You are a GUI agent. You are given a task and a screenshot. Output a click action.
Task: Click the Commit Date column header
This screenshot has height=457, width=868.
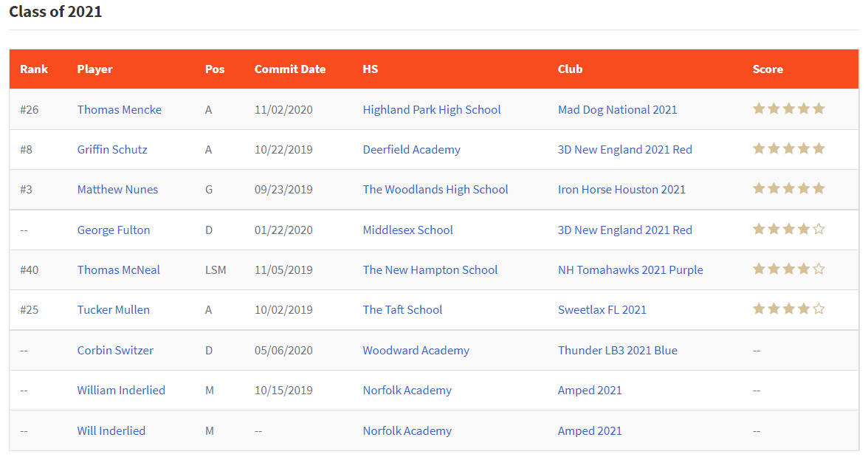(x=290, y=69)
